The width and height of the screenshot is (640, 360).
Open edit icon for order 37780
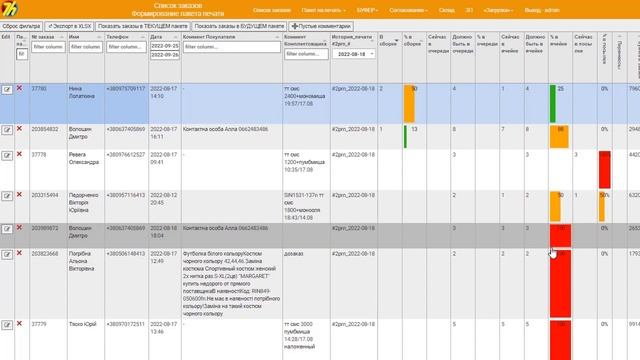pyautogui.click(x=7, y=89)
